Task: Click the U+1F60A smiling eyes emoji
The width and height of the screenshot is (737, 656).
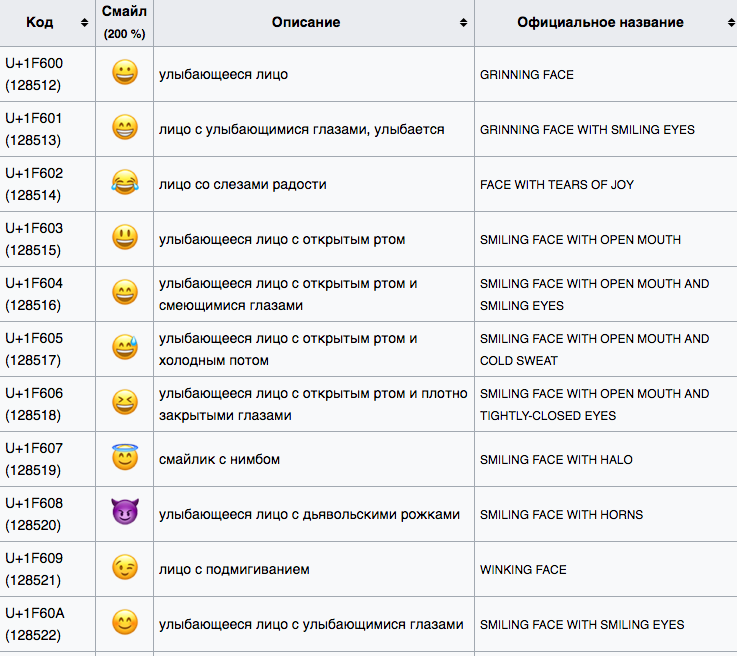Action: point(125,622)
